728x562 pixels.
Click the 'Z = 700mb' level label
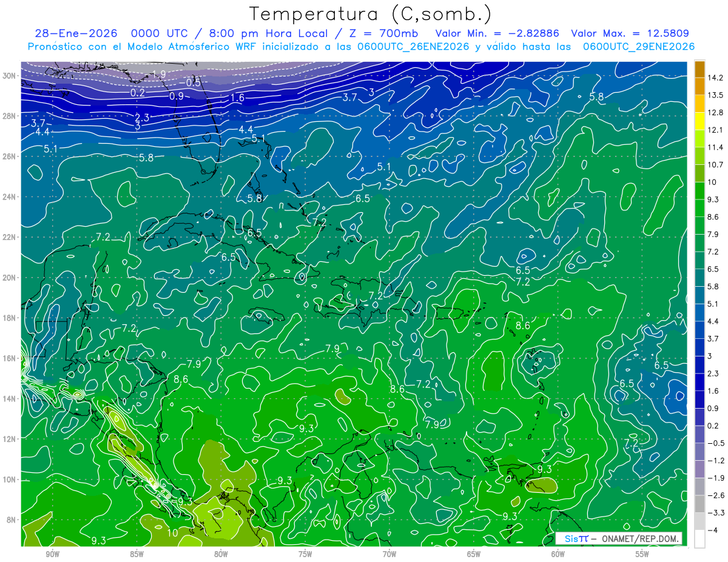coord(380,33)
